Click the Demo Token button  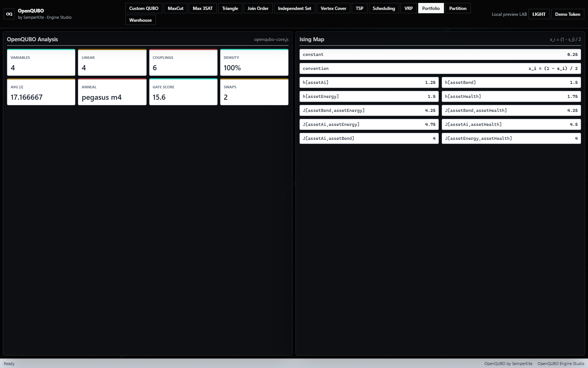pos(567,14)
